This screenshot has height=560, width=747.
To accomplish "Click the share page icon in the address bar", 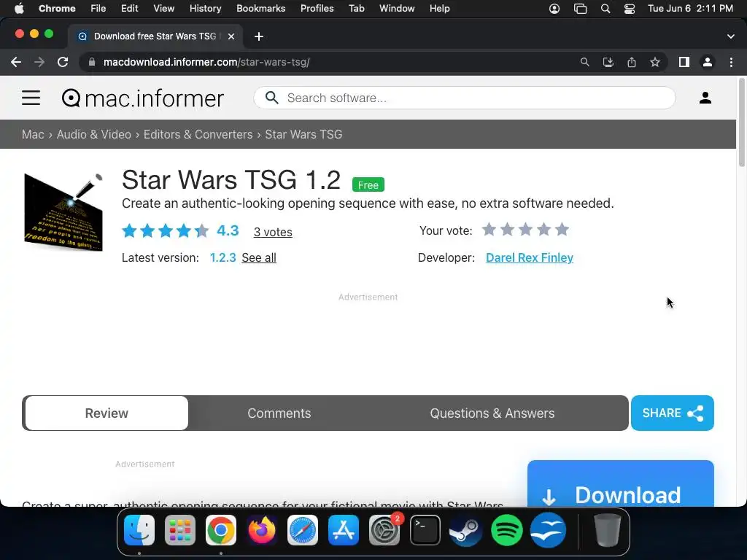I will pos(632,63).
